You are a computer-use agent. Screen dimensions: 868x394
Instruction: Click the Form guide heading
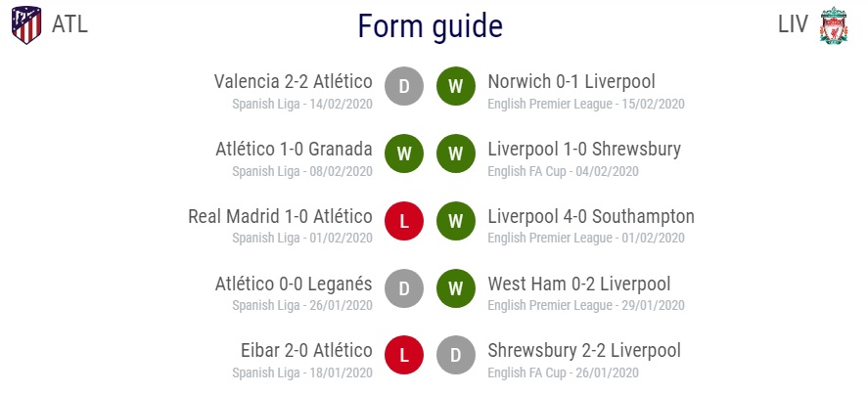(x=431, y=26)
